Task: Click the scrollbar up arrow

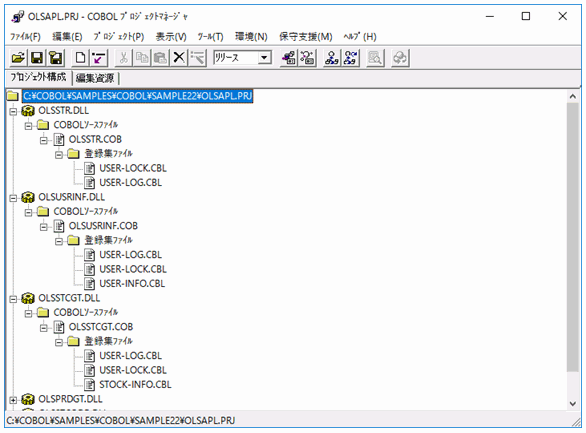Action: point(573,96)
